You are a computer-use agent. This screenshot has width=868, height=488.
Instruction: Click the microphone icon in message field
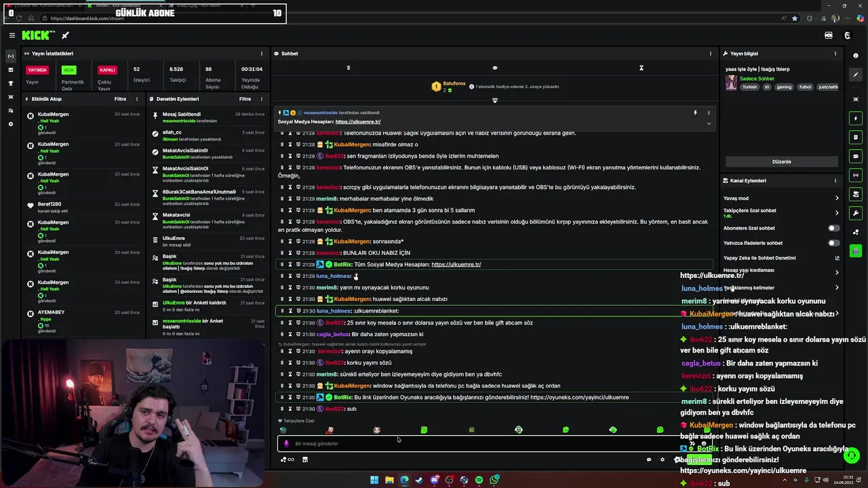pos(286,444)
